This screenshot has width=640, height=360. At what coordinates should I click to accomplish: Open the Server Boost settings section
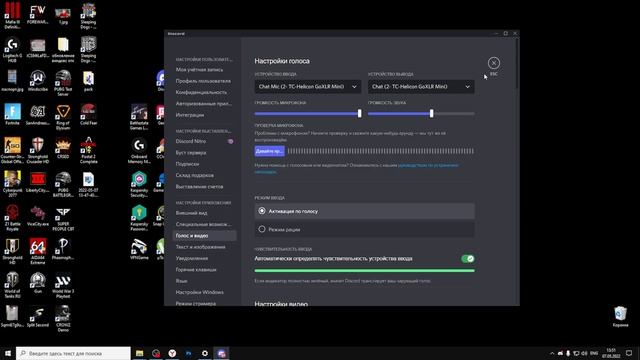[x=191, y=153]
